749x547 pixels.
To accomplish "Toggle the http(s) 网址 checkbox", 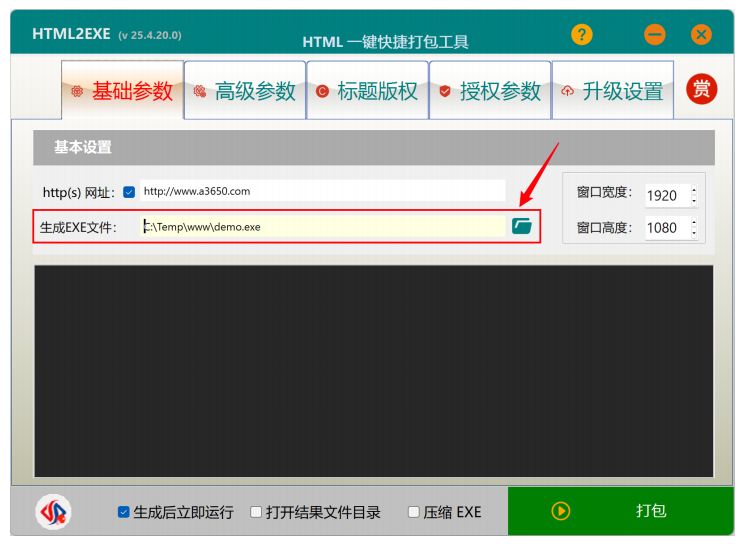I will click(x=129, y=192).
